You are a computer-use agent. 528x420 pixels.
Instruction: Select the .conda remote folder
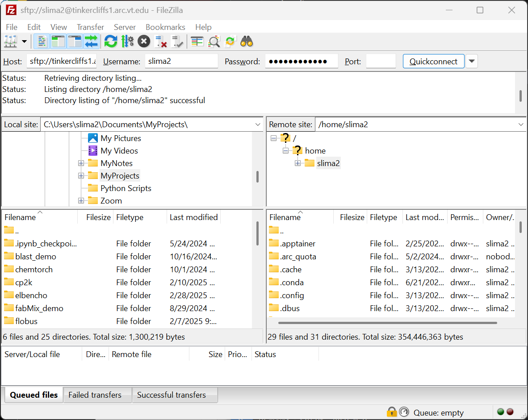[x=292, y=283]
